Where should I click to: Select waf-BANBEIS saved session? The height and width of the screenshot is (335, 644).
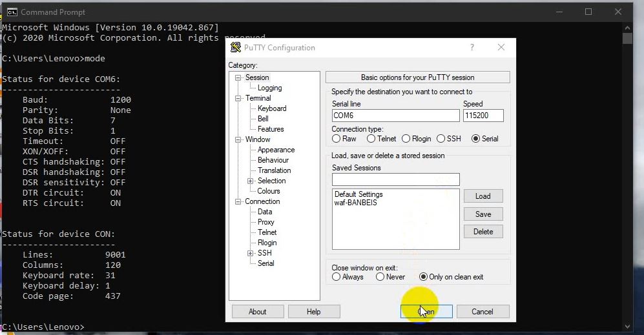[355, 203]
